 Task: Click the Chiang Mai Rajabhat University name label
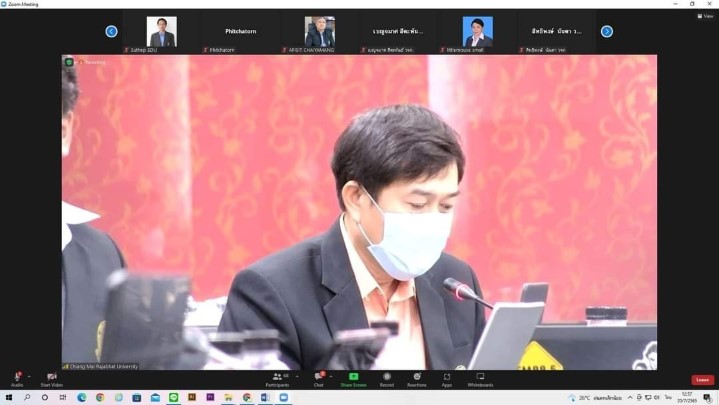[x=100, y=366]
